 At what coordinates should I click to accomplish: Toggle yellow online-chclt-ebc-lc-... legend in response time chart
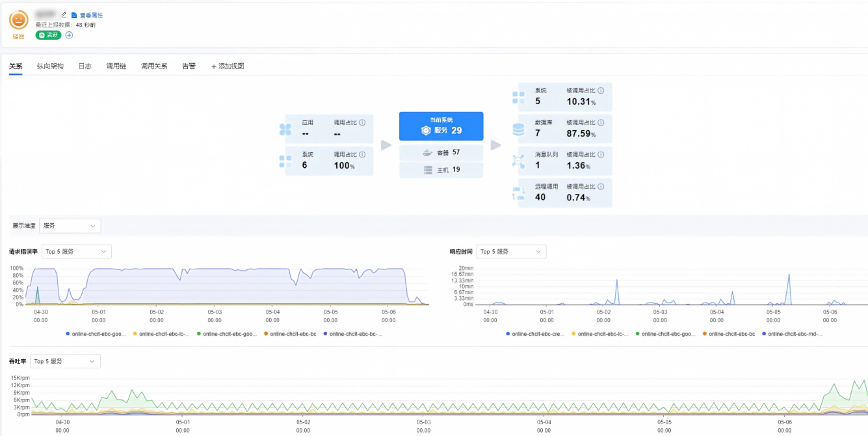(x=601, y=334)
